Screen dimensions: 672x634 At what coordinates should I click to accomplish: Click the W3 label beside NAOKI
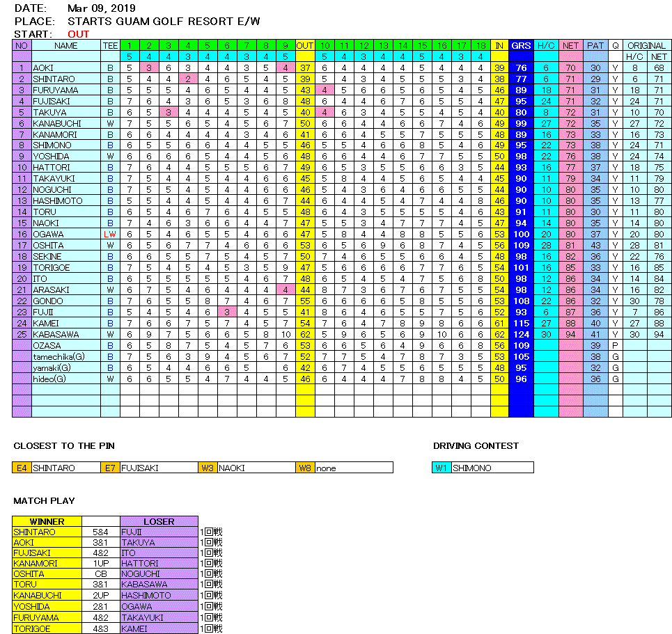click(x=208, y=468)
